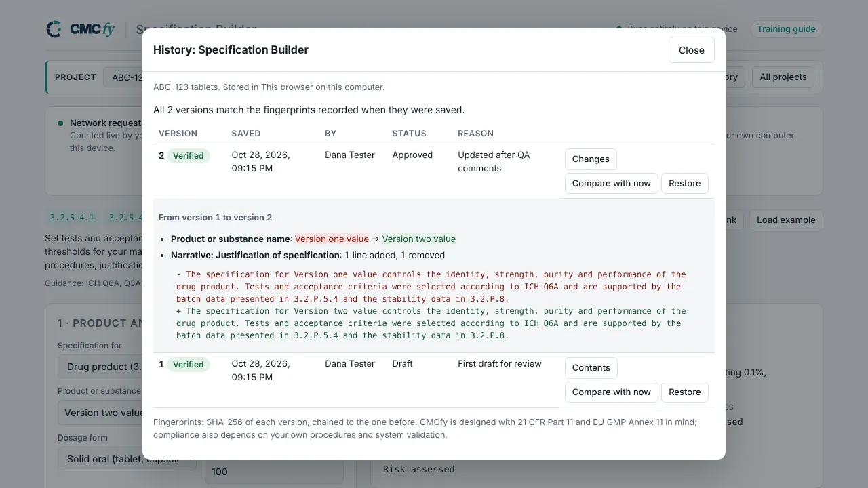Viewport: 868px width, 488px height.
Task: Click the STATUS column header
Action: 409,134
